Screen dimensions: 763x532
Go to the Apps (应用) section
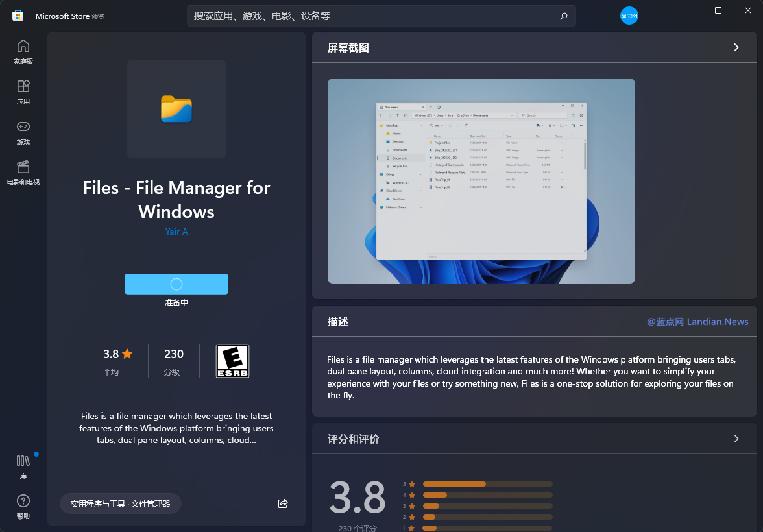tap(23, 92)
